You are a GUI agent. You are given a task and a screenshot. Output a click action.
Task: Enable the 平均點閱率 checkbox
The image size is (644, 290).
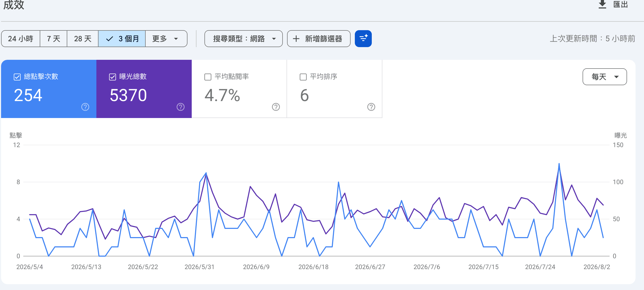208,77
